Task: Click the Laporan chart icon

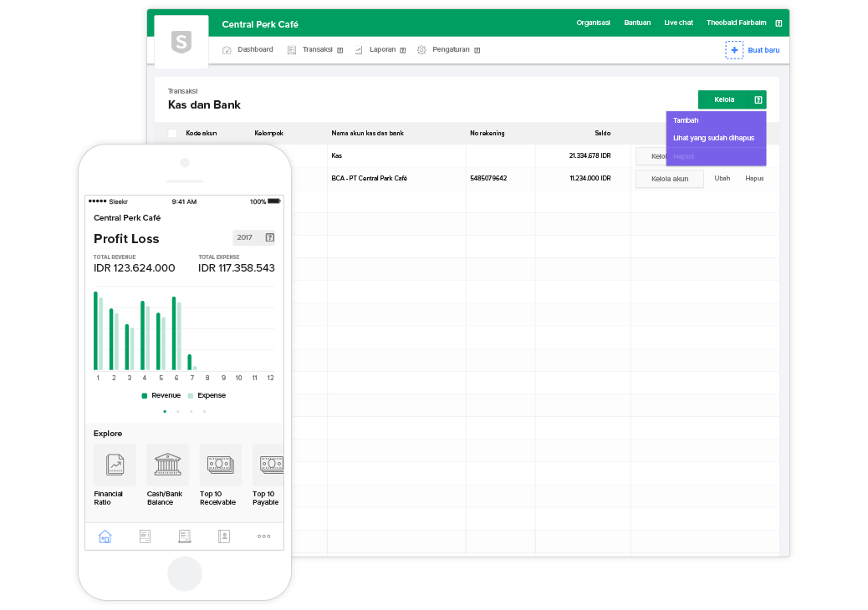Action: coord(359,50)
